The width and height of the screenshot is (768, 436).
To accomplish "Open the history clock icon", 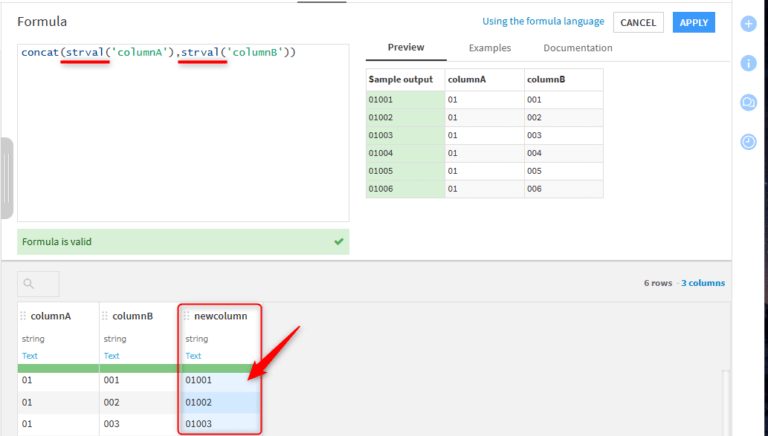I will tap(748, 142).
